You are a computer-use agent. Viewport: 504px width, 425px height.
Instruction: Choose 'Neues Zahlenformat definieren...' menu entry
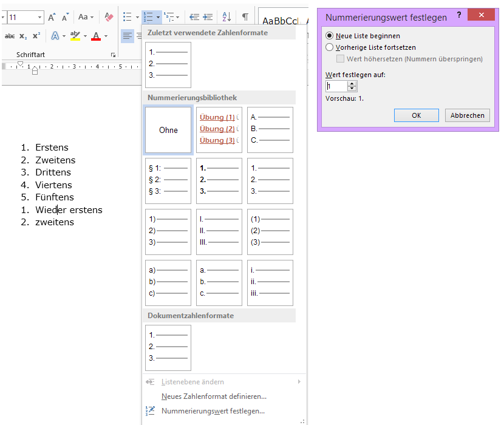(x=214, y=396)
